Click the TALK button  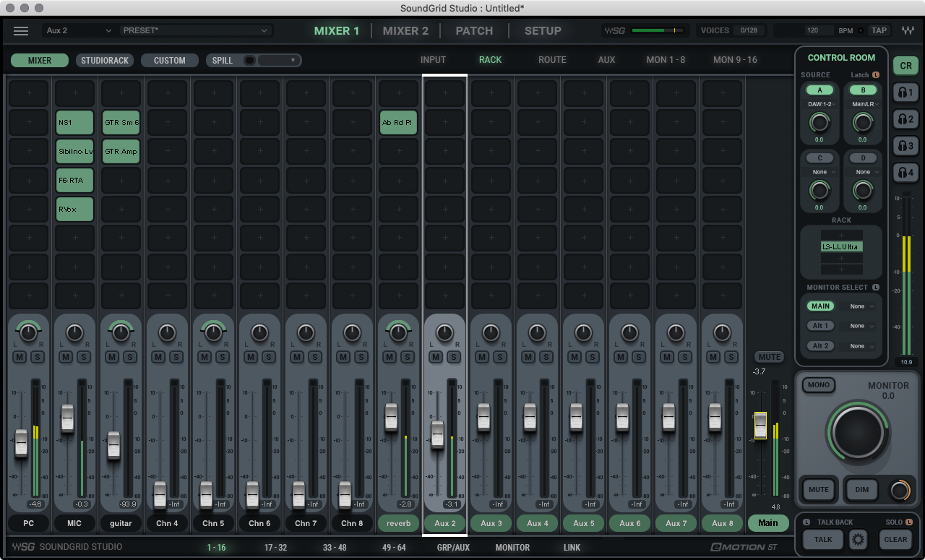(823, 539)
